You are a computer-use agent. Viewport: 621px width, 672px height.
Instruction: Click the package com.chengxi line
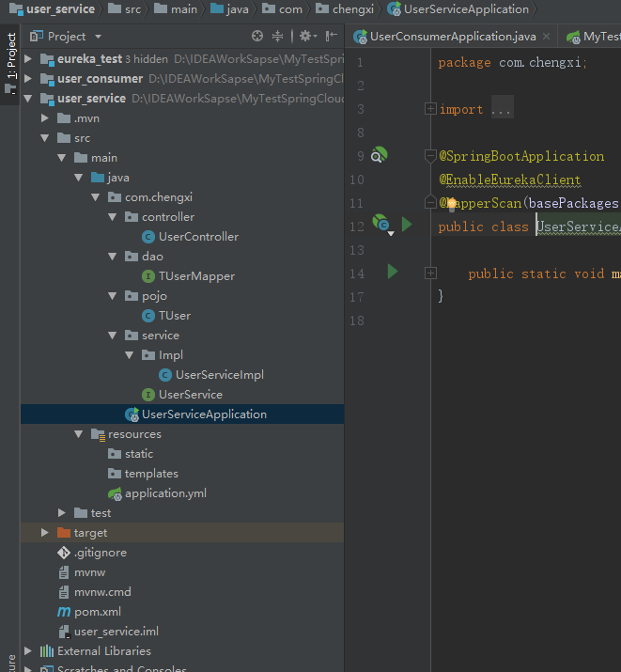coord(512,63)
